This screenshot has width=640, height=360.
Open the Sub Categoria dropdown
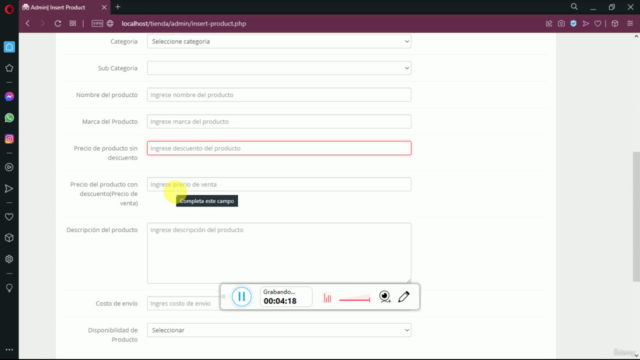[279, 68]
